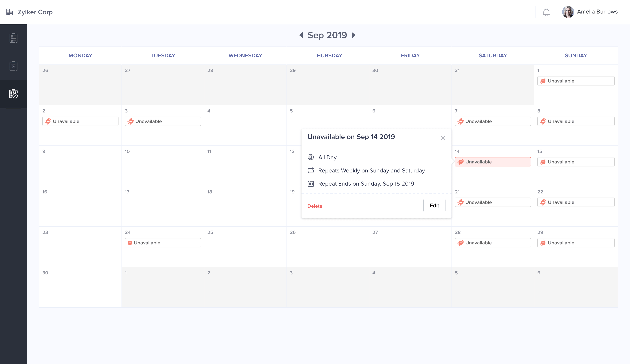The height and width of the screenshot is (364, 630).
Task: Open Unavailable entry on September 24
Action: [x=163, y=243]
